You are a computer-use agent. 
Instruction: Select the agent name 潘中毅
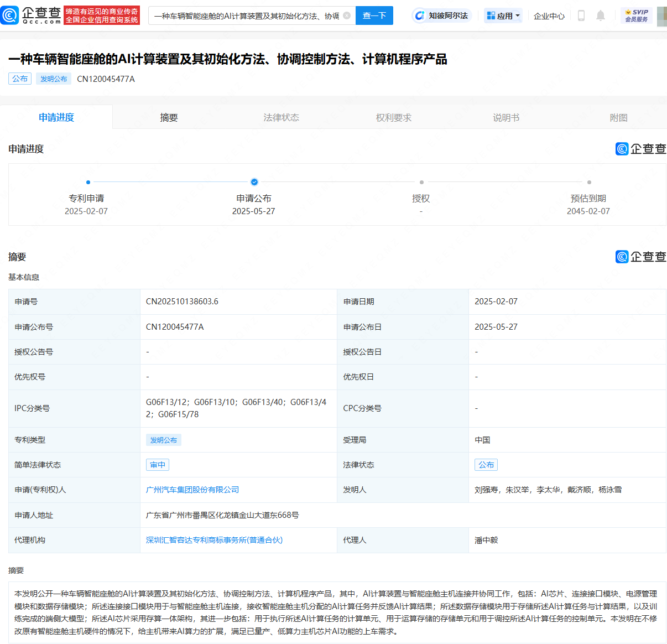pyautogui.click(x=486, y=540)
